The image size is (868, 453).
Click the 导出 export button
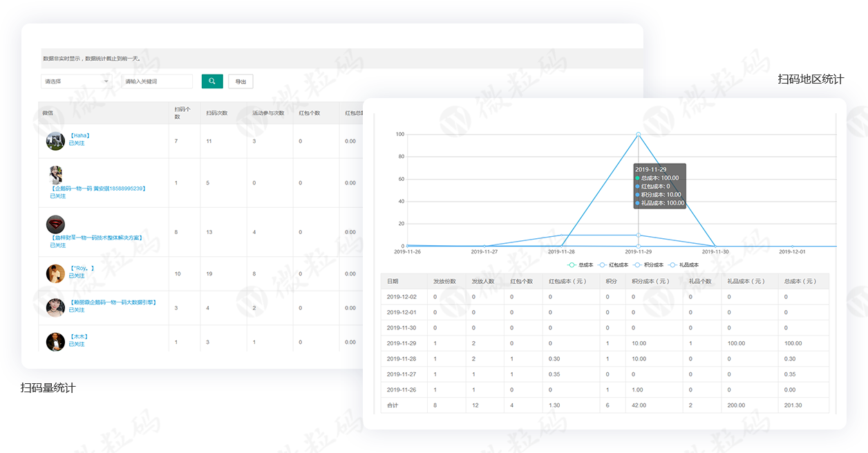pyautogui.click(x=240, y=81)
